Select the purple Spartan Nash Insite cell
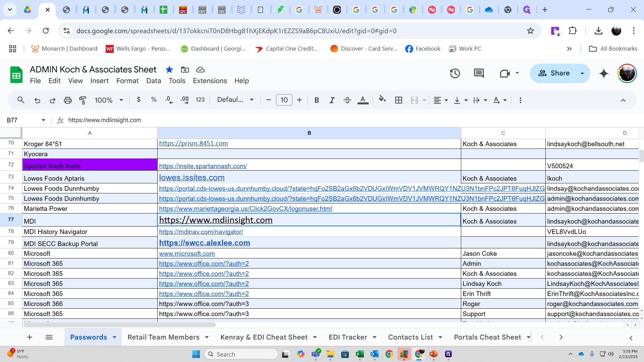Viewport: 644px width, 362px height. (x=90, y=165)
